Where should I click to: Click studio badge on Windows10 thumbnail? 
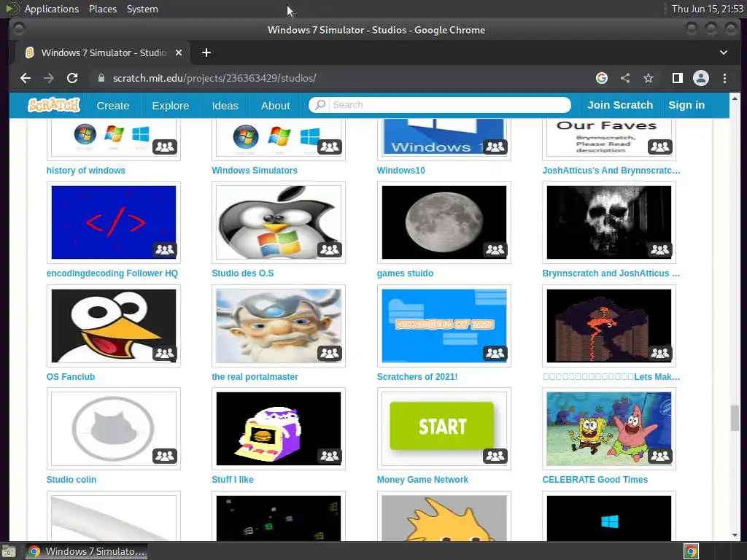click(x=495, y=147)
